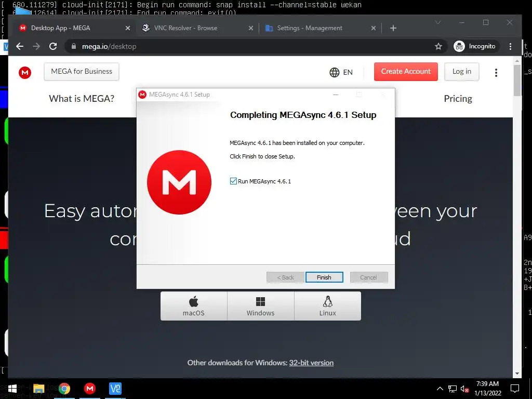Click the disabled Back button in Setup
Screen dimensions: 532x399
285,277
